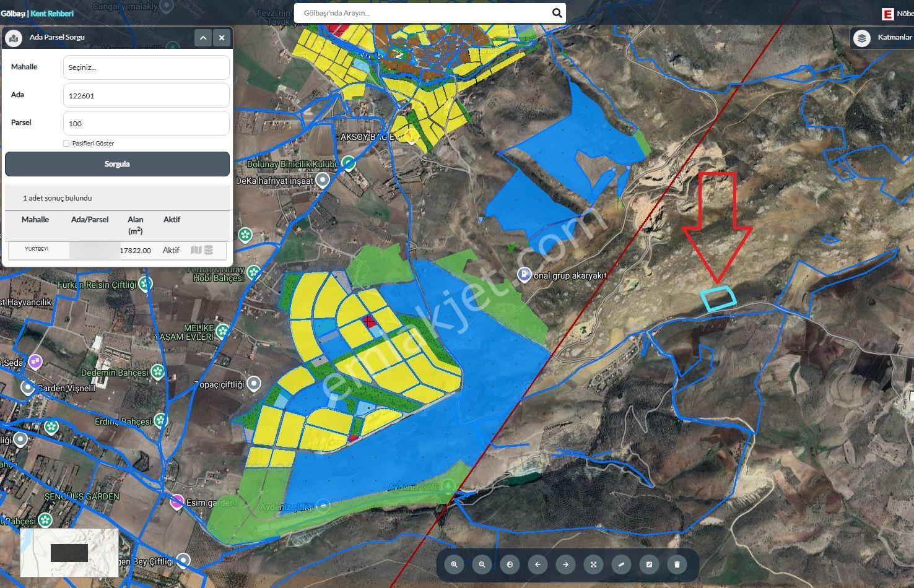This screenshot has width=914, height=588.
Task: Click the highlighted cyan parcel on map
Action: 718,298
